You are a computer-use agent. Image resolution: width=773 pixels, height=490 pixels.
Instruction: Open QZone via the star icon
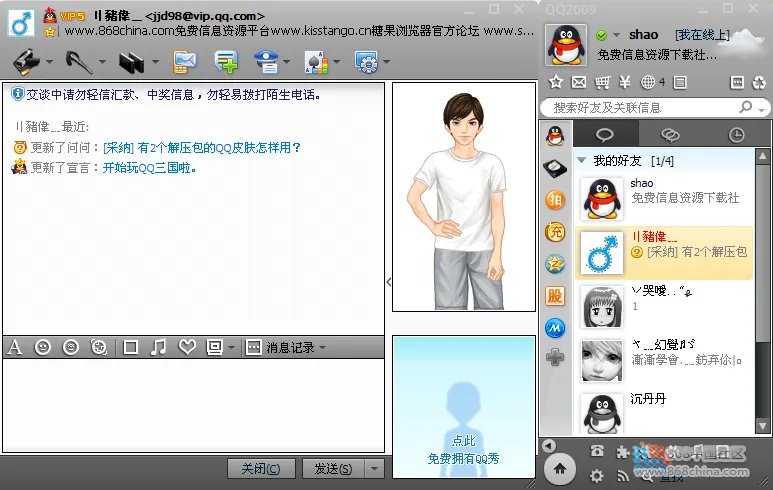(556, 82)
